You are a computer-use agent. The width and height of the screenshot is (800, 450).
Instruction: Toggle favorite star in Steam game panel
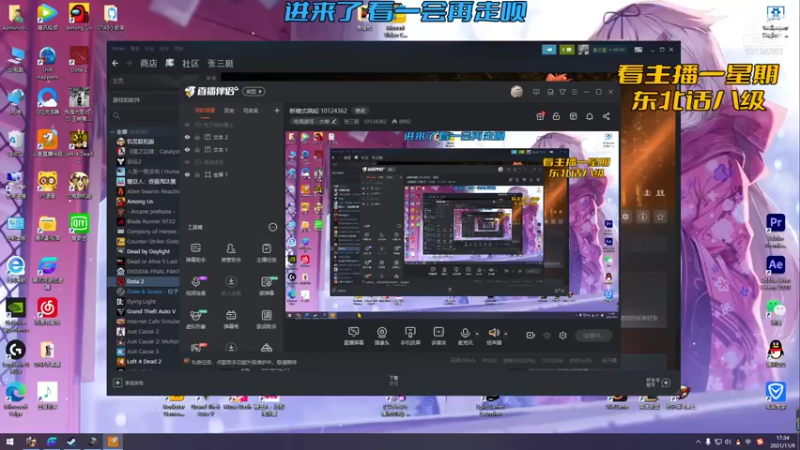660,217
